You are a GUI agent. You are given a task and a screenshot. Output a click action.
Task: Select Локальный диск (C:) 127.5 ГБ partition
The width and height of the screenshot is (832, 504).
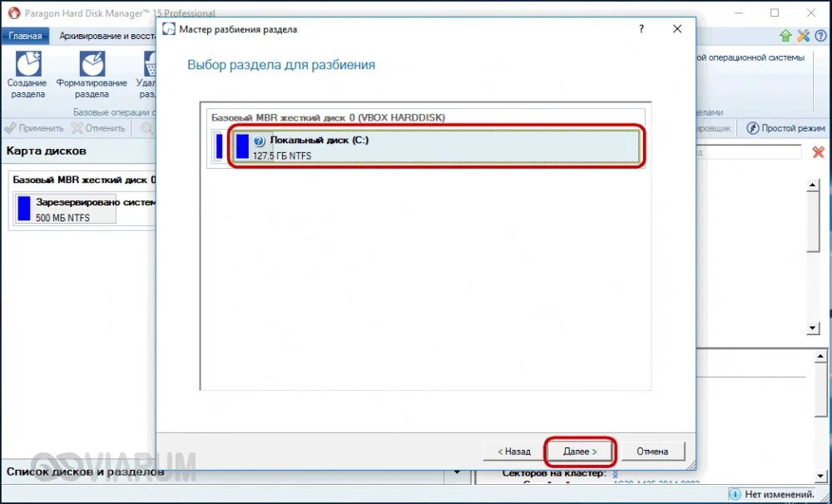click(x=436, y=146)
